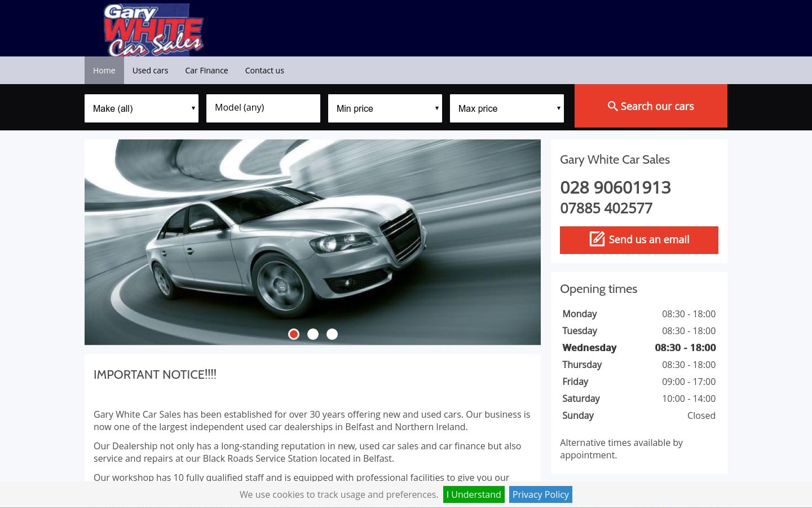
Task: Click the Gary White Car Sales logo
Action: (153, 29)
